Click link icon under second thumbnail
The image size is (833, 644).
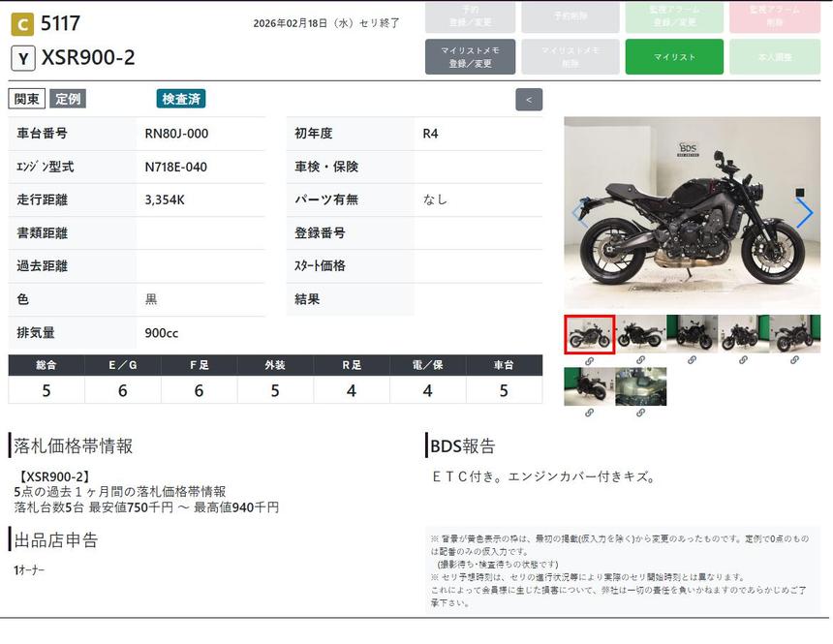(x=640, y=360)
